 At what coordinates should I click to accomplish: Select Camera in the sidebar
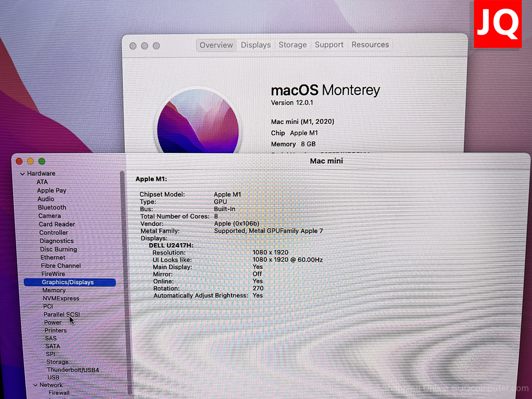tap(50, 216)
